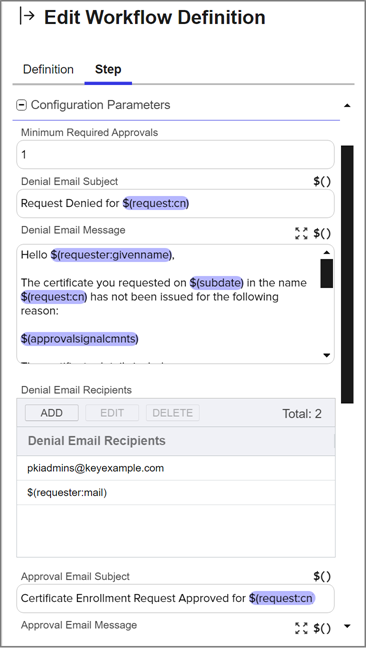The height and width of the screenshot is (648, 366).
Task: Click the Delete recipients button
Action: (x=173, y=413)
